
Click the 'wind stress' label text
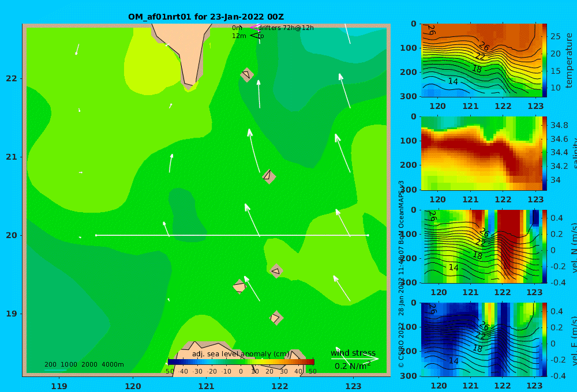tap(353, 353)
